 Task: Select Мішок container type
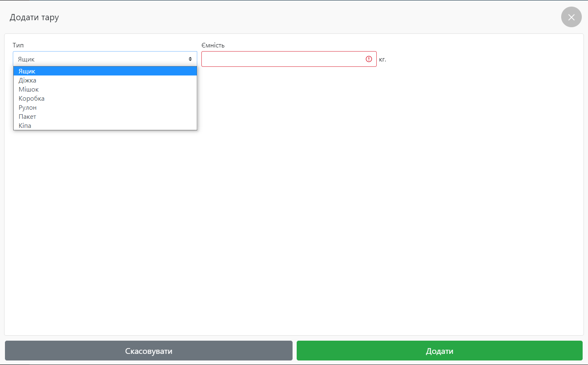[105, 89]
